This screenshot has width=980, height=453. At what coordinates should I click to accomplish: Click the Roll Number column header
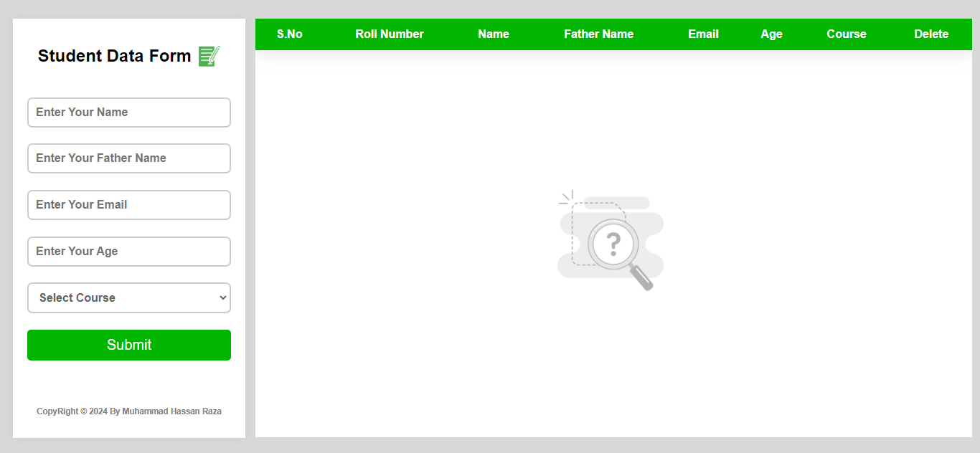390,34
